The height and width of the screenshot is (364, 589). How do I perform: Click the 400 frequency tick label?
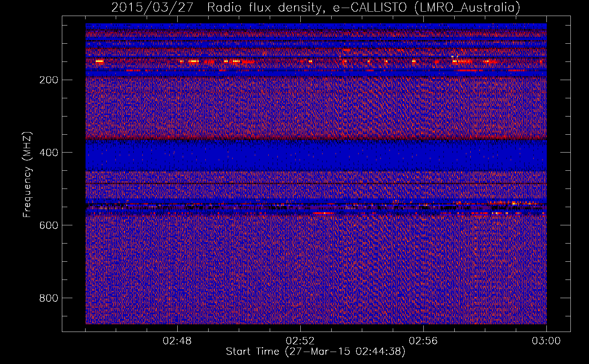click(x=49, y=153)
